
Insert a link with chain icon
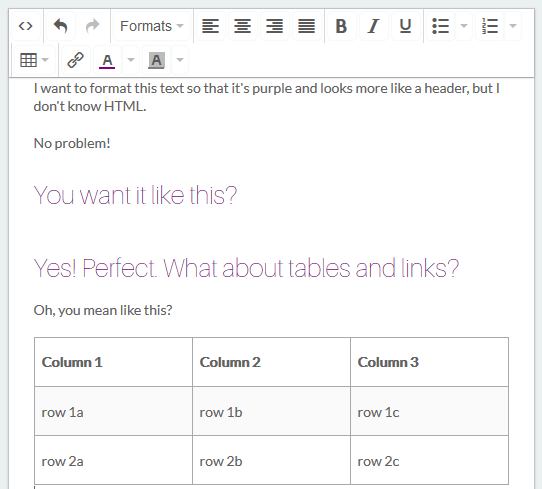tap(75, 60)
